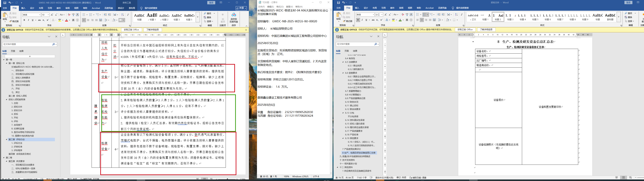Decrease indent in the left Word window
Viewport: 644px width, 181px height.
pyautogui.click(x=105, y=15)
